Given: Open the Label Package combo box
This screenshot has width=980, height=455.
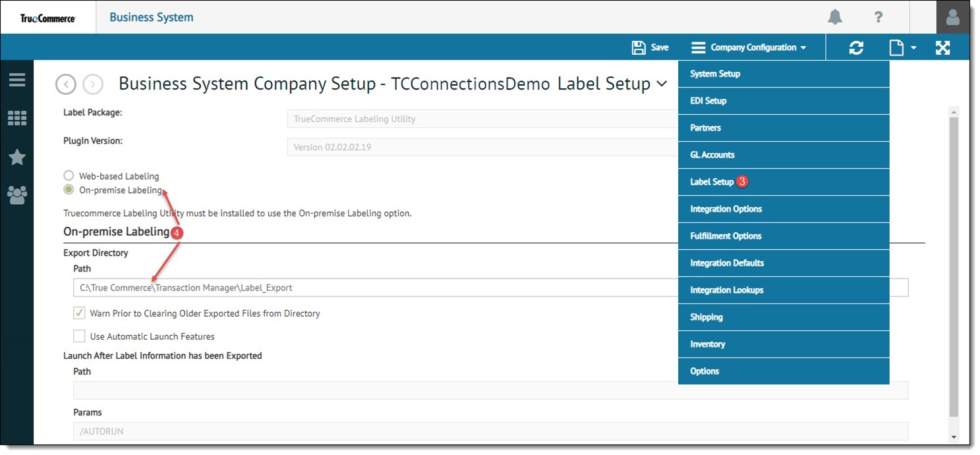Looking at the screenshot, I should click(482, 119).
